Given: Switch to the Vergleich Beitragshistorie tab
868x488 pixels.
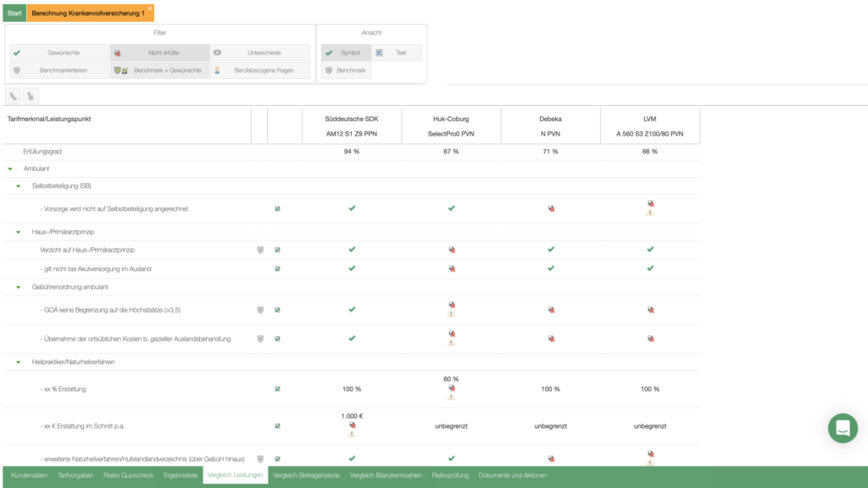Looking at the screenshot, I should tap(306, 475).
